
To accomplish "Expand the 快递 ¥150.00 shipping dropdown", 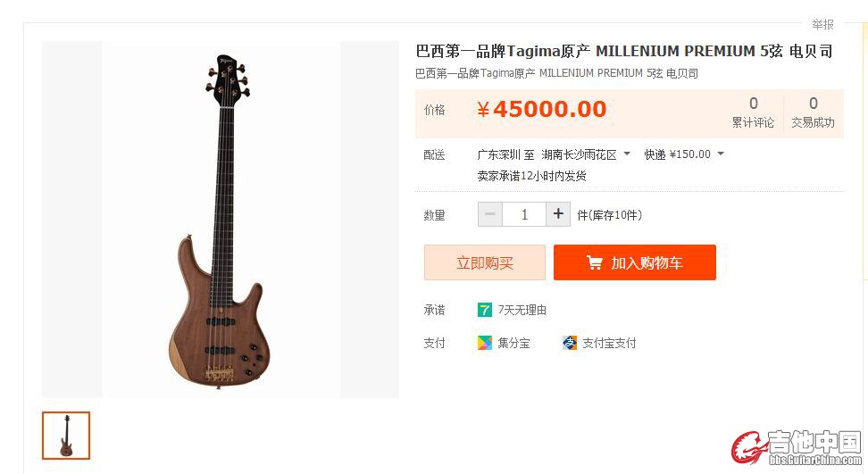I will tap(720, 154).
